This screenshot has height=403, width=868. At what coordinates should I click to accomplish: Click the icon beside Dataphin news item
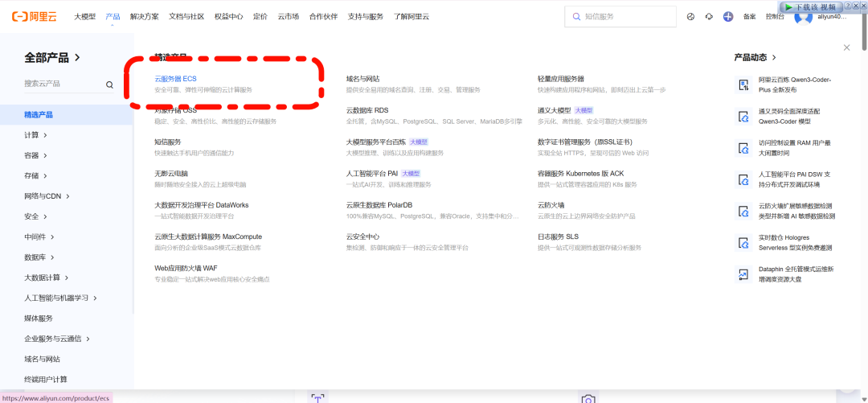742,274
